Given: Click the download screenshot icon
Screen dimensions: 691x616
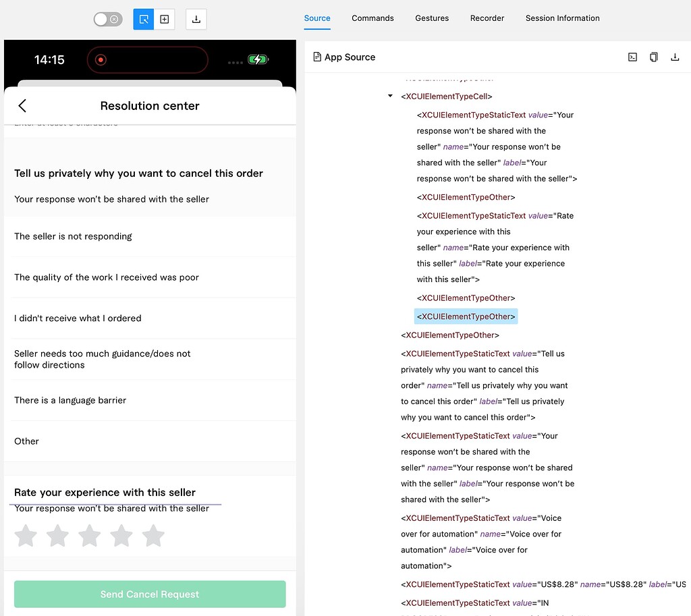Looking at the screenshot, I should [196, 20].
